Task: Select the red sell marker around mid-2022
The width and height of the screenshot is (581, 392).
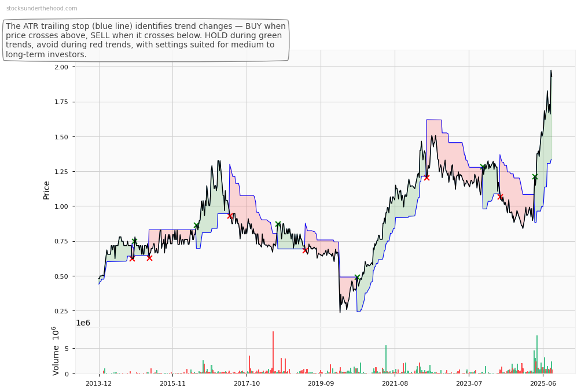Action: click(x=426, y=177)
